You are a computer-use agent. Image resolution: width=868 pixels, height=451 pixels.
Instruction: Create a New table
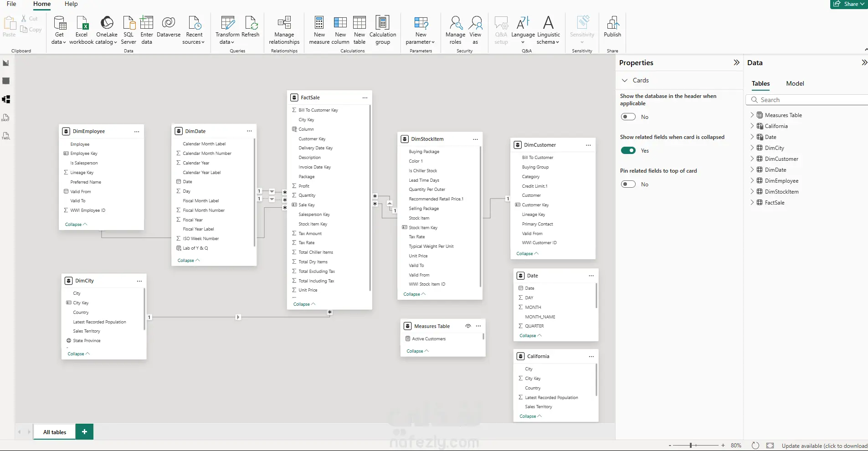click(360, 30)
